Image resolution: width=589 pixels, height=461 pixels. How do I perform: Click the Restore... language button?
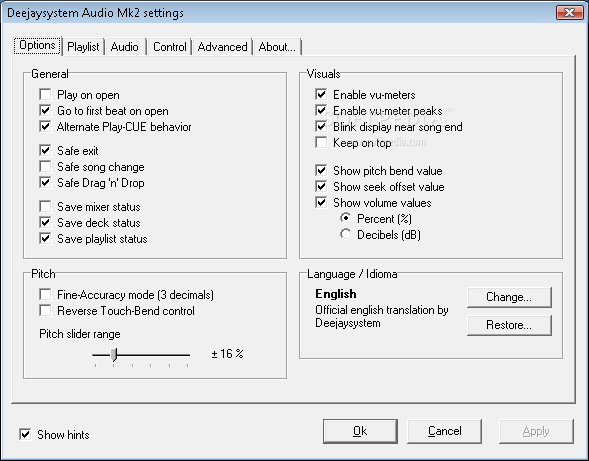pyautogui.click(x=509, y=325)
